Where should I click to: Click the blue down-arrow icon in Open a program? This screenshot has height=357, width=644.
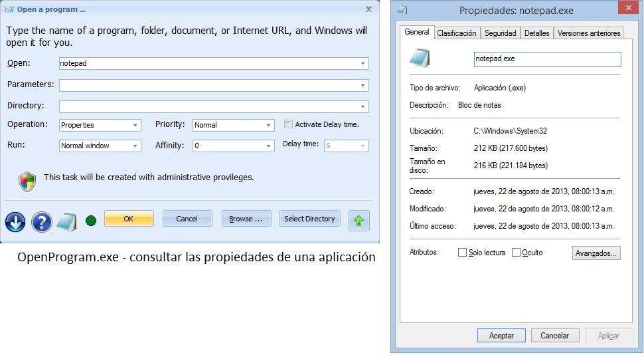point(15,222)
